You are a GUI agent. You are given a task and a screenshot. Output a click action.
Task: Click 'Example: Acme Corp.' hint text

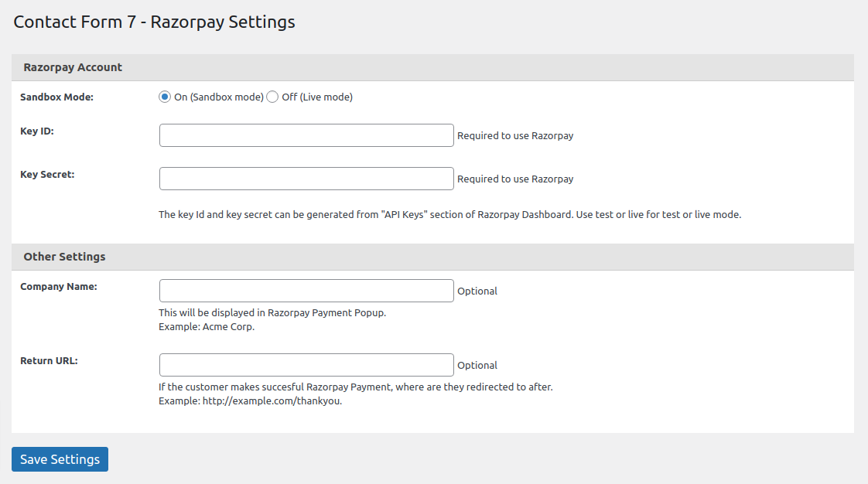point(207,327)
